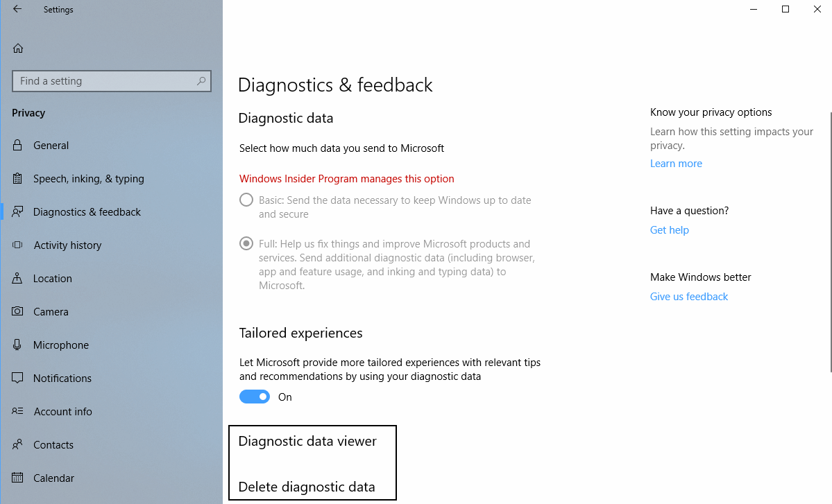
Task: Select the General lock icon
Action: click(18, 146)
